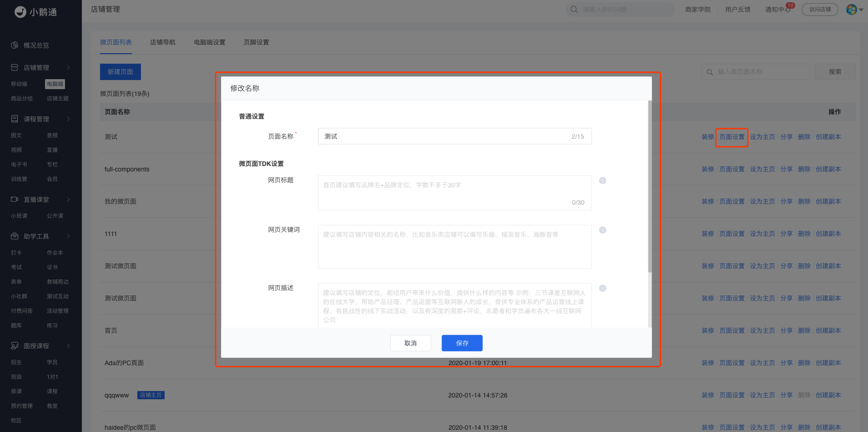The width and height of the screenshot is (868, 432).
Task: Click the 课程管理 document icon in sidebar
Action: (x=15, y=119)
